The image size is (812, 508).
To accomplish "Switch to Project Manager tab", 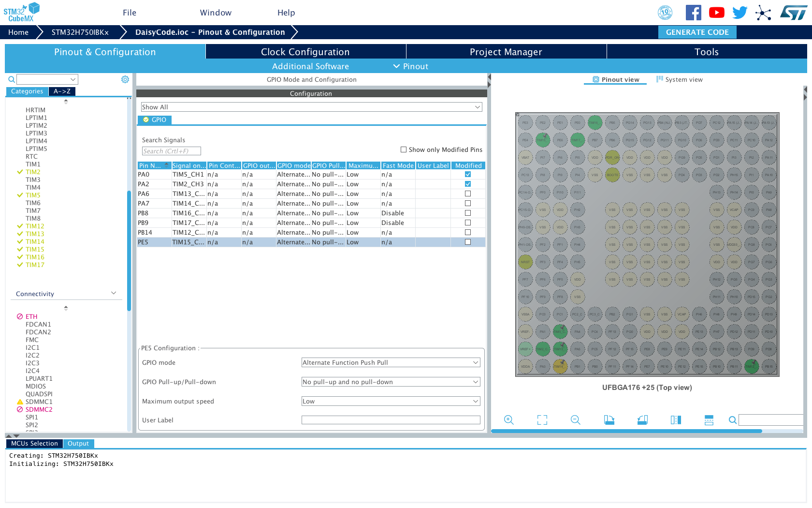I will 506,52.
